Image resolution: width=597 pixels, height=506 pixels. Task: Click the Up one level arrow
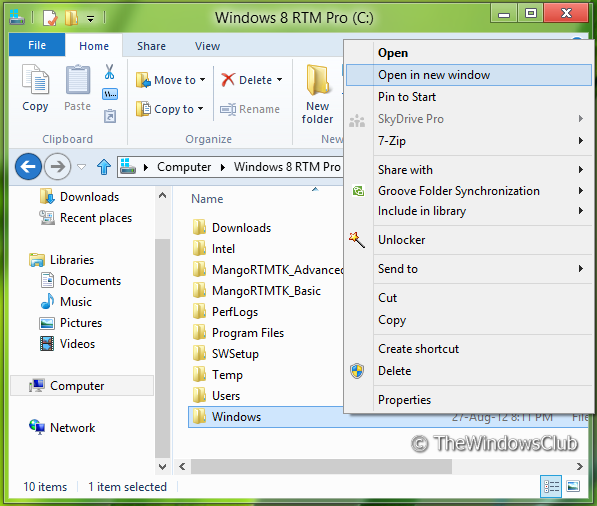(x=104, y=167)
